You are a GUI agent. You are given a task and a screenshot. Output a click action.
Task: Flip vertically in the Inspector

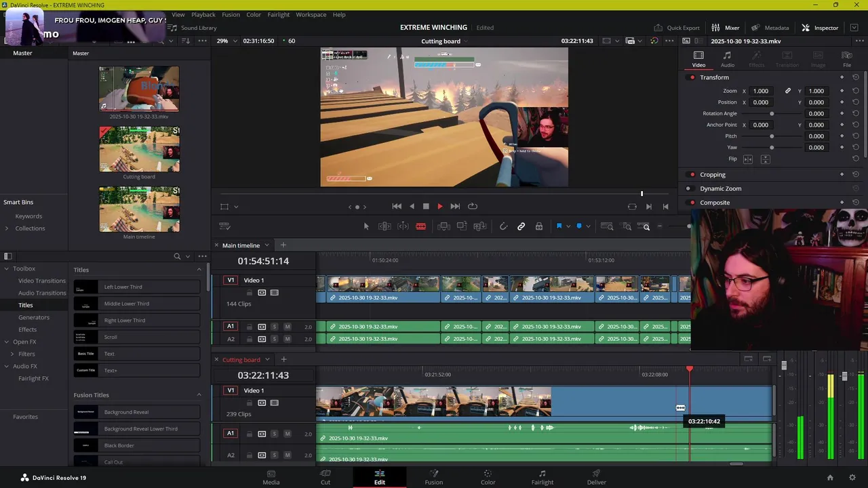point(765,159)
